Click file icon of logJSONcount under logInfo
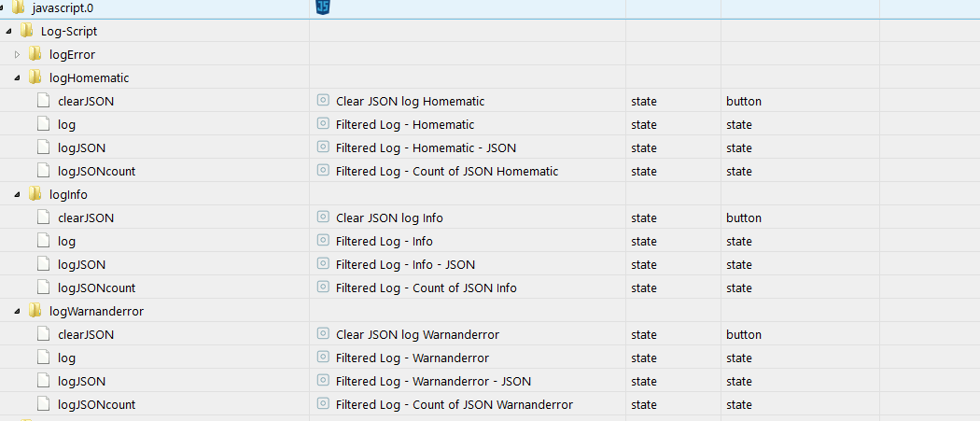 pos(43,288)
